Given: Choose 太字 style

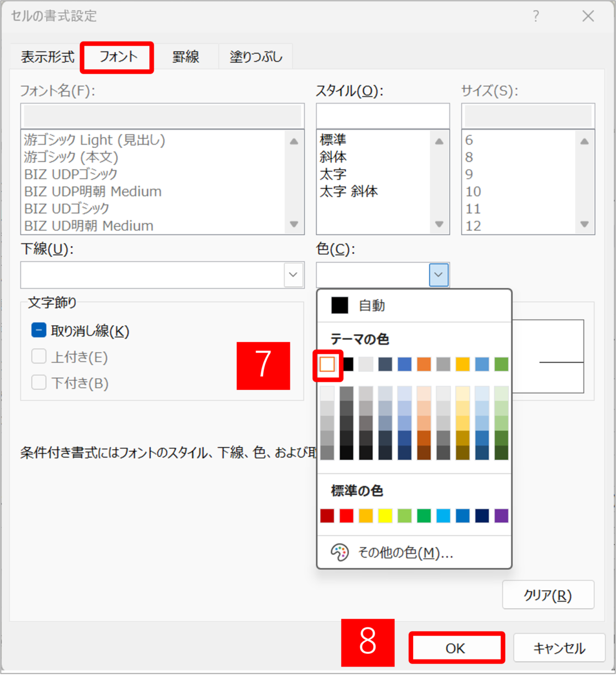Looking at the screenshot, I should coord(333,174).
